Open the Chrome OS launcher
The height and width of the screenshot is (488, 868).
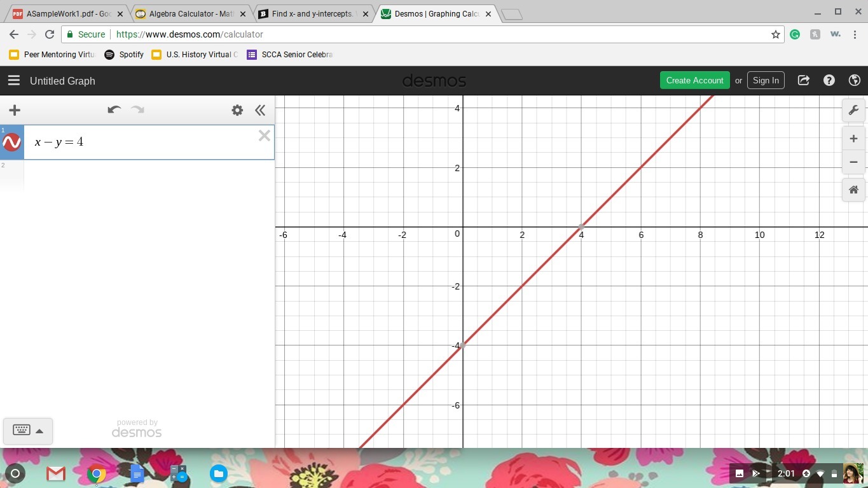[15, 473]
